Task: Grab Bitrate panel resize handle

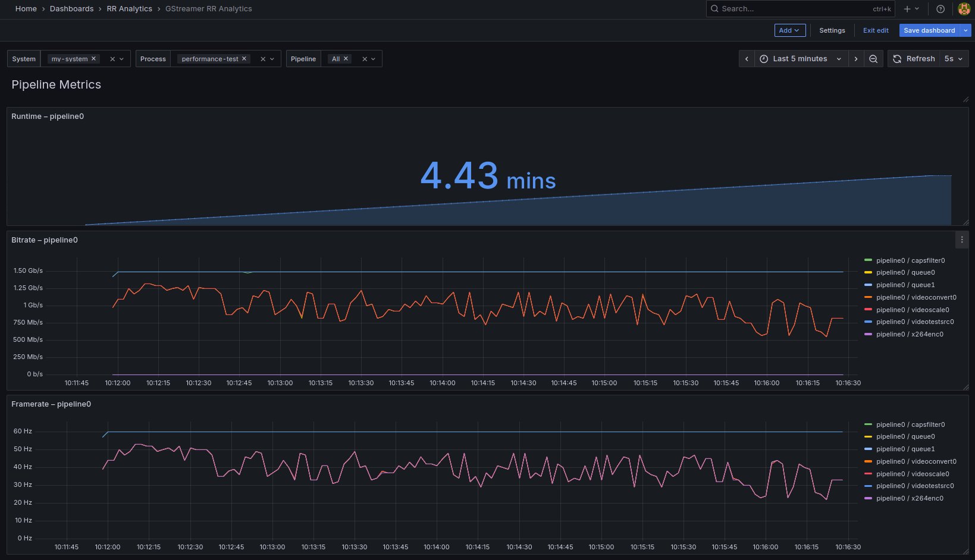Action: coord(965,387)
